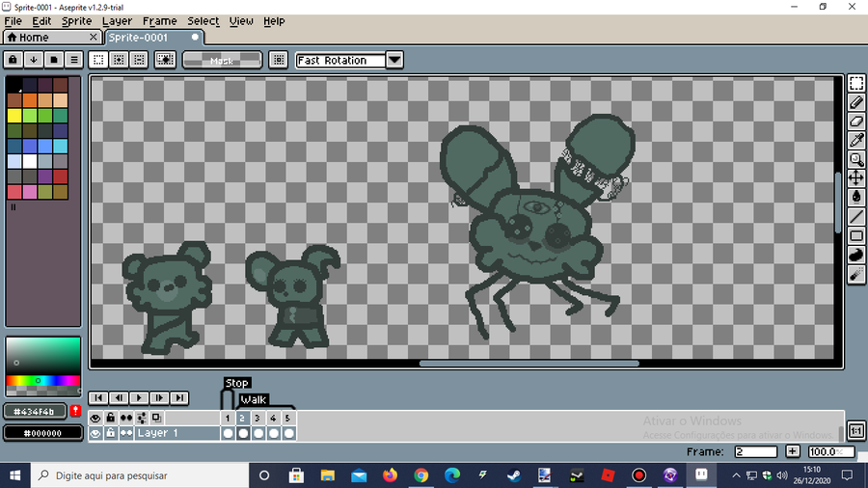Select the Blur tool

855,274
